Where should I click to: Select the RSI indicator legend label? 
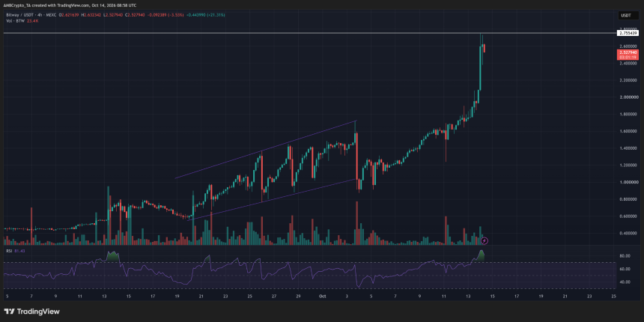tap(8, 251)
